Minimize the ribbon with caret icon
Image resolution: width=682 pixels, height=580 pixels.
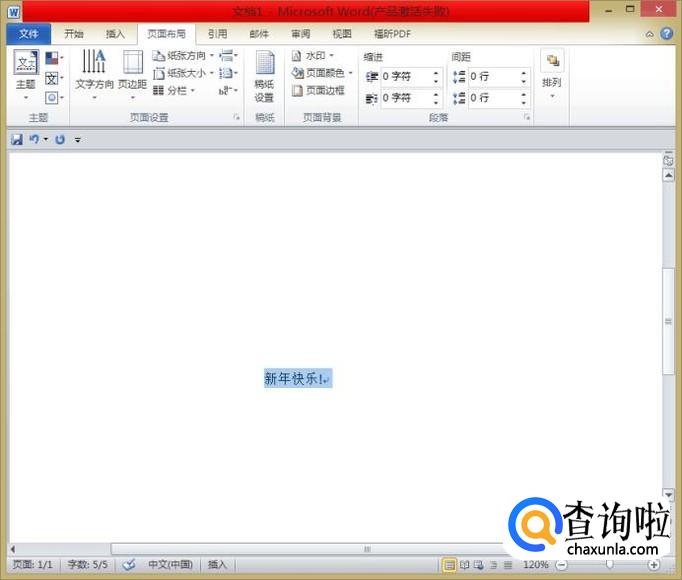[x=649, y=34]
